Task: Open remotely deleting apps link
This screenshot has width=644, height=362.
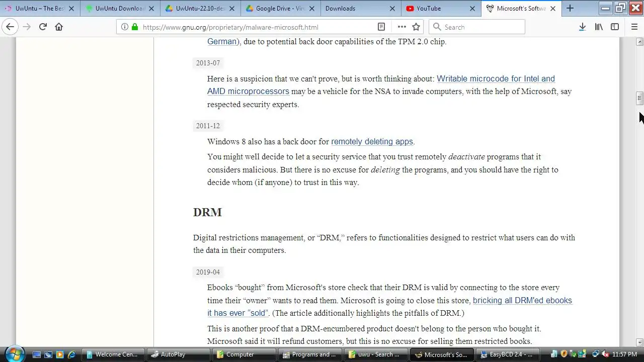Action: (372, 142)
